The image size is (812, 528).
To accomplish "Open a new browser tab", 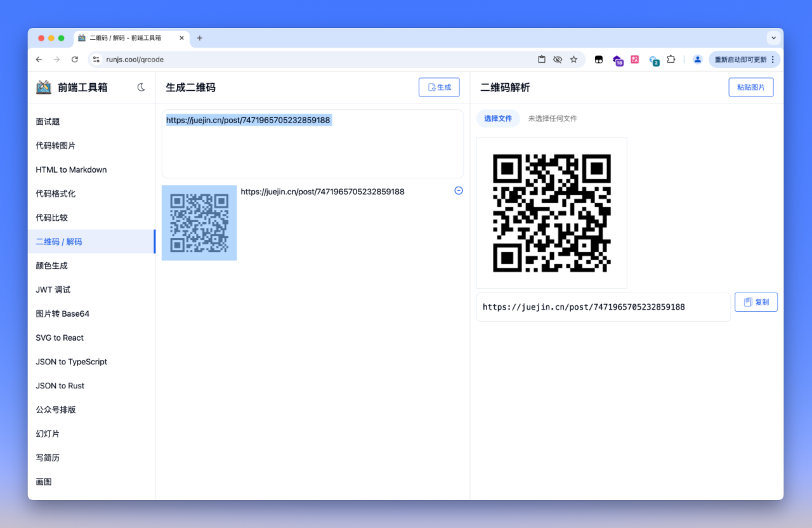I will click(199, 38).
